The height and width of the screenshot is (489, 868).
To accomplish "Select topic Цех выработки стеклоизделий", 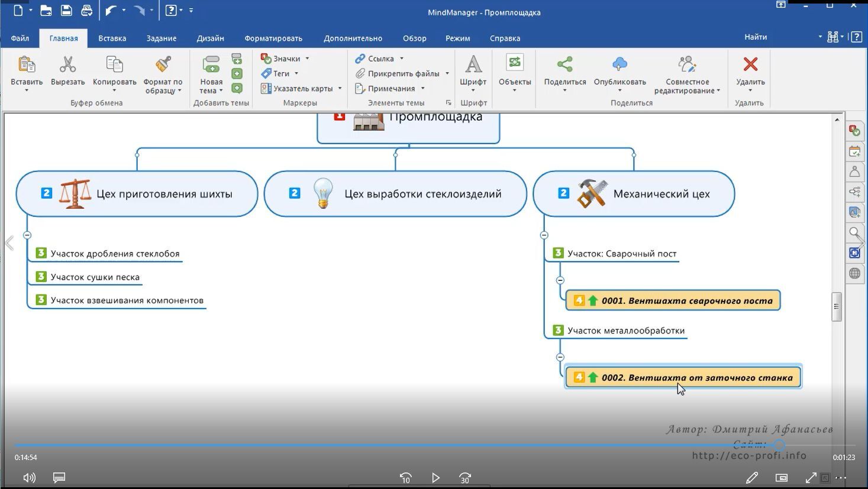I will pos(395,194).
